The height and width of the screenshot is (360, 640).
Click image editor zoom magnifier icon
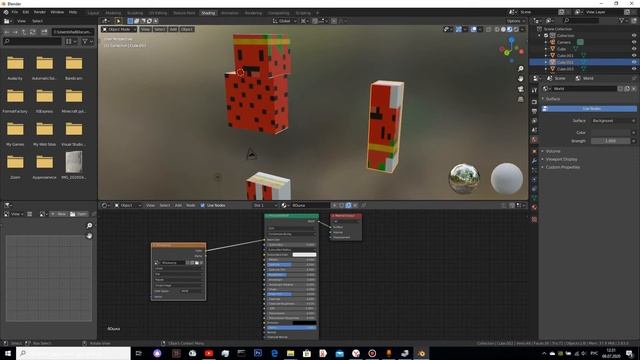[89, 226]
